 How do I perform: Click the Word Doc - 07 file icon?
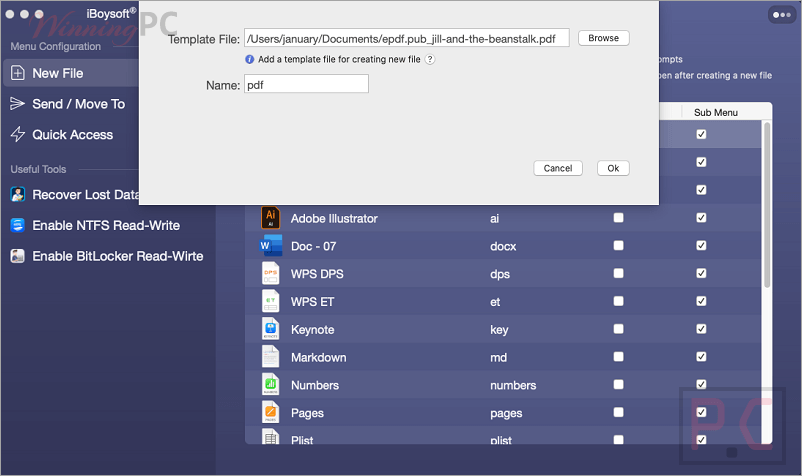click(x=271, y=245)
